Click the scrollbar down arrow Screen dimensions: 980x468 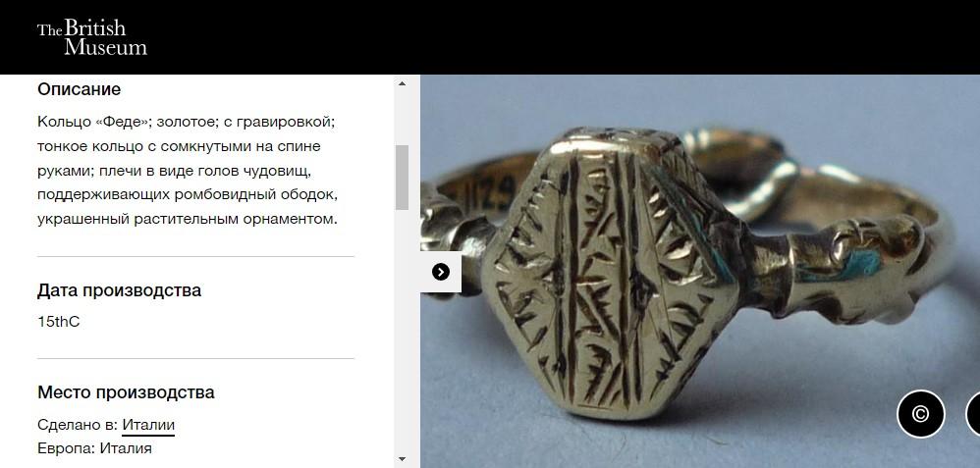pyautogui.click(x=402, y=459)
